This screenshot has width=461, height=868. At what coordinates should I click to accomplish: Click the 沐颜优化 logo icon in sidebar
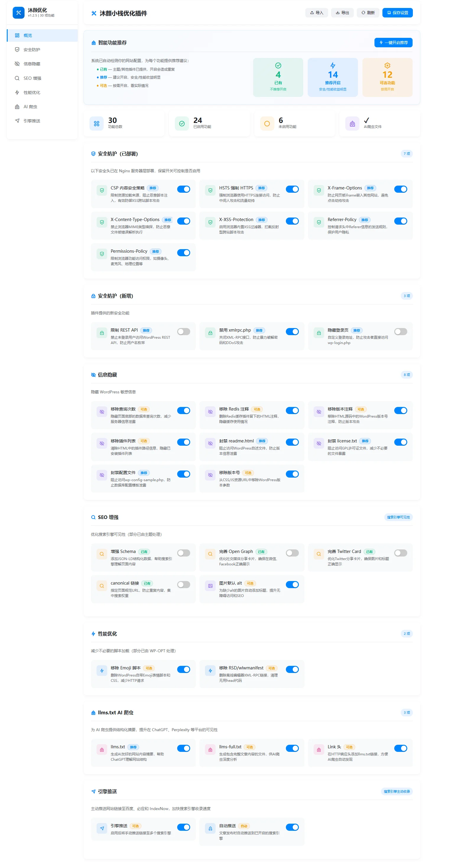(x=19, y=13)
